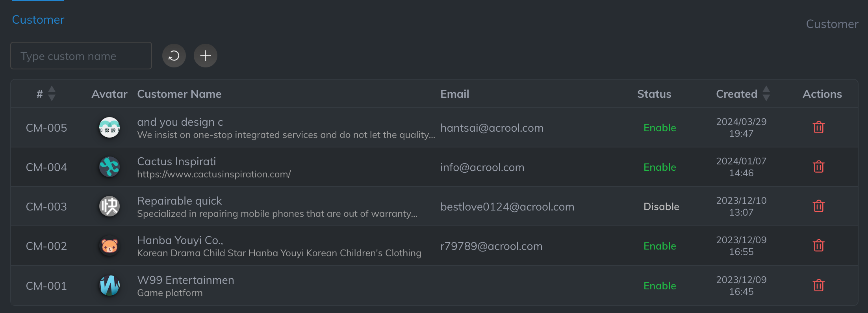Delete customer CM-001 with trash icon
This screenshot has height=313, width=868.
click(818, 285)
